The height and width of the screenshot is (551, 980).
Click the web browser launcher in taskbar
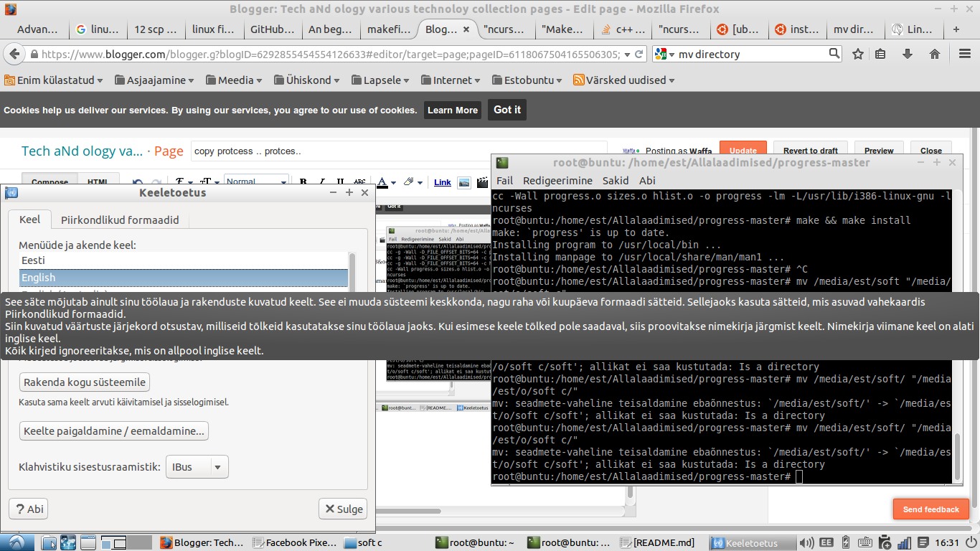pyautogui.click(x=69, y=542)
